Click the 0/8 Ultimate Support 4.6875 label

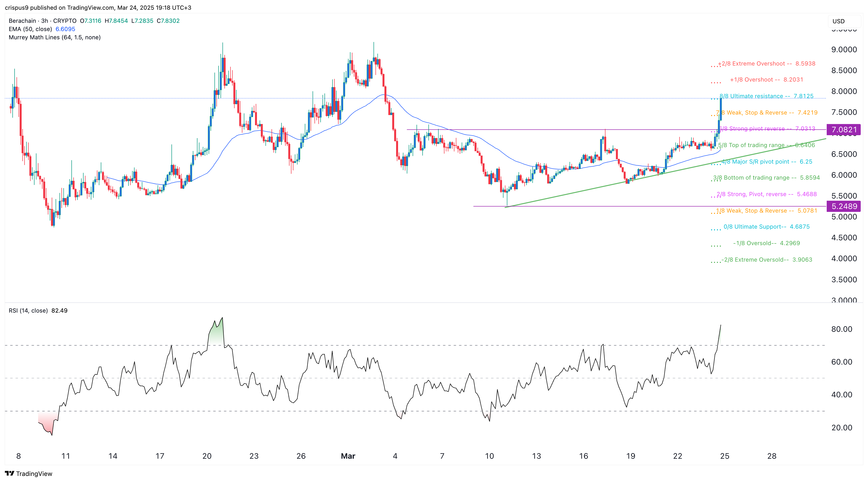[766, 227]
